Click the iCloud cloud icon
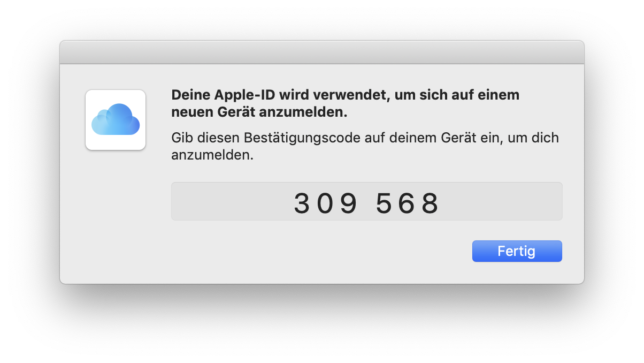Image resolution: width=644 pixels, height=363 pixels. tap(116, 119)
